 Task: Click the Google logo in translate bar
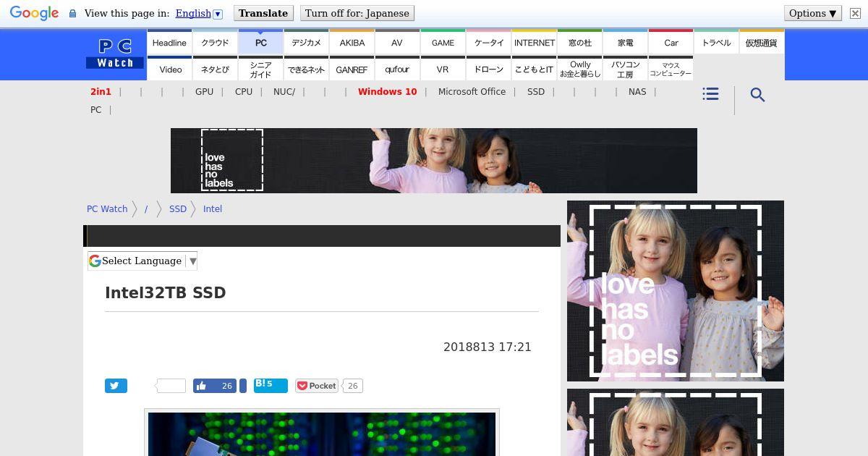(34, 13)
